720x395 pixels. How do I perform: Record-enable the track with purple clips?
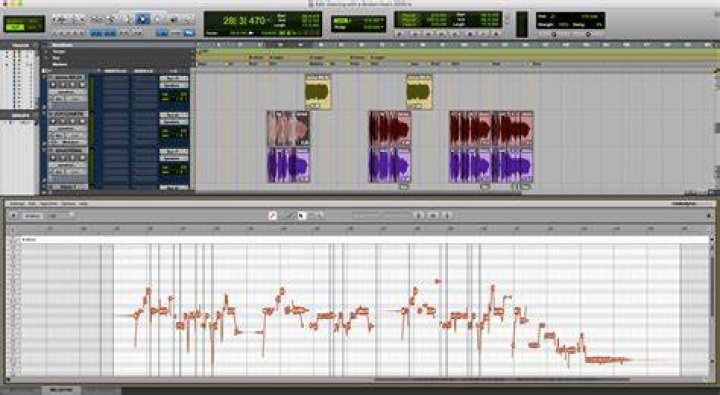tap(53, 158)
